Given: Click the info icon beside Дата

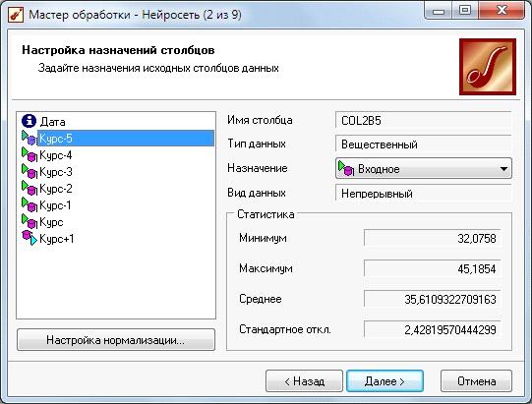Looking at the screenshot, I should pos(29,121).
